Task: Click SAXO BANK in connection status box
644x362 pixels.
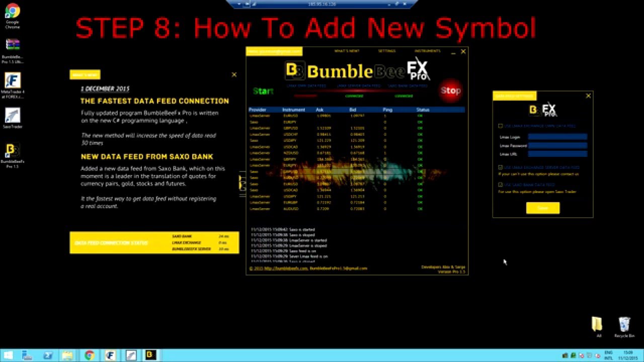Action: point(182,236)
